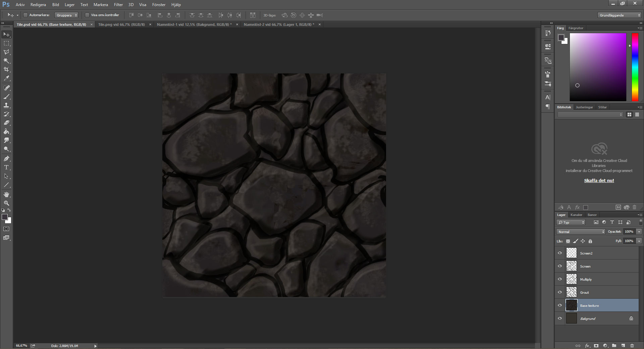Switch to the Kanaler tab
644x349 pixels.
pyautogui.click(x=576, y=215)
